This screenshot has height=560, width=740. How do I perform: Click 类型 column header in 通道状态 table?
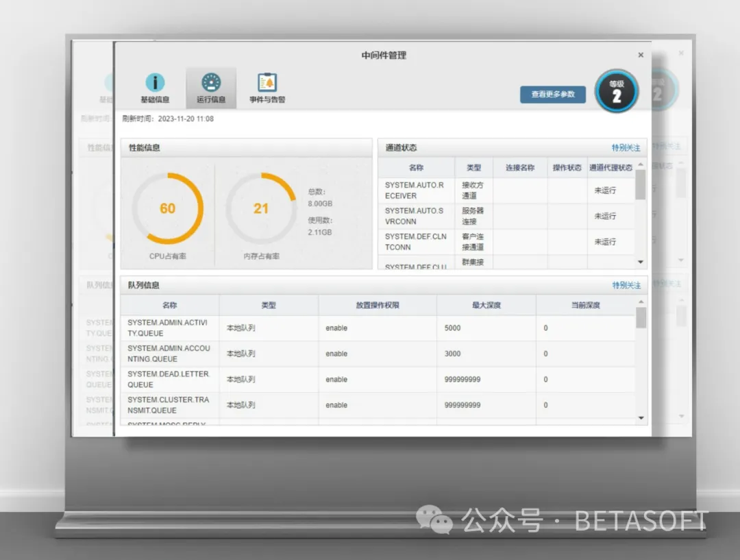[x=474, y=168]
